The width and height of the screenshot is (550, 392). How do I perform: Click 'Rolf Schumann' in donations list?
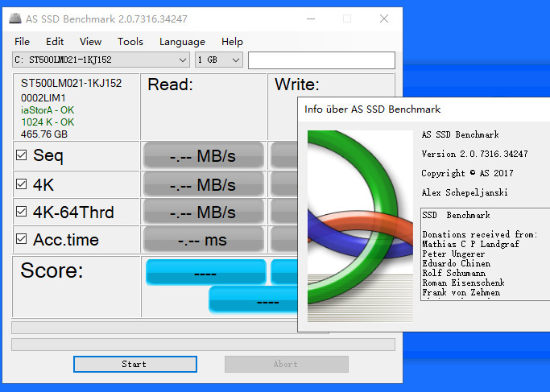pos(454,273)
